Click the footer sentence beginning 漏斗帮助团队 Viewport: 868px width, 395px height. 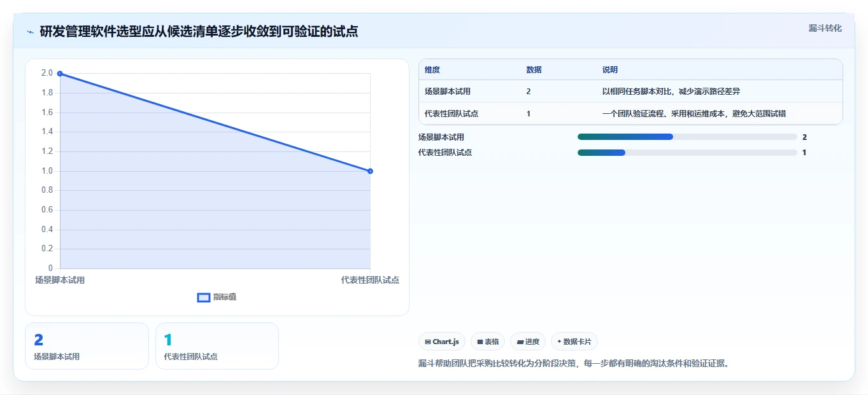click(x=574, y=364)
